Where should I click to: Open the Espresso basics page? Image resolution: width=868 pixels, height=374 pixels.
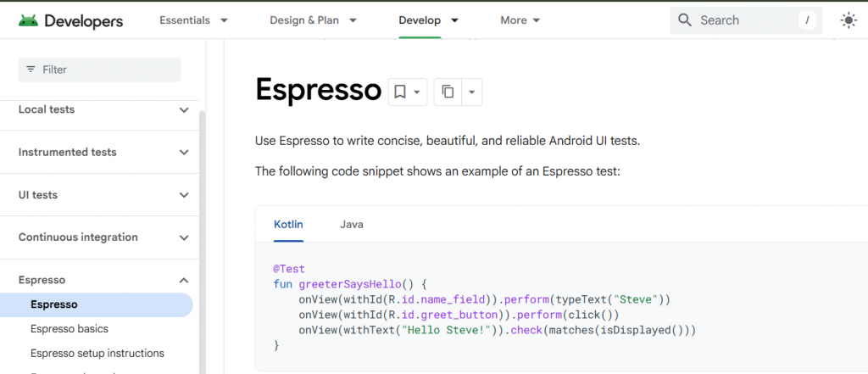(70, 329)
